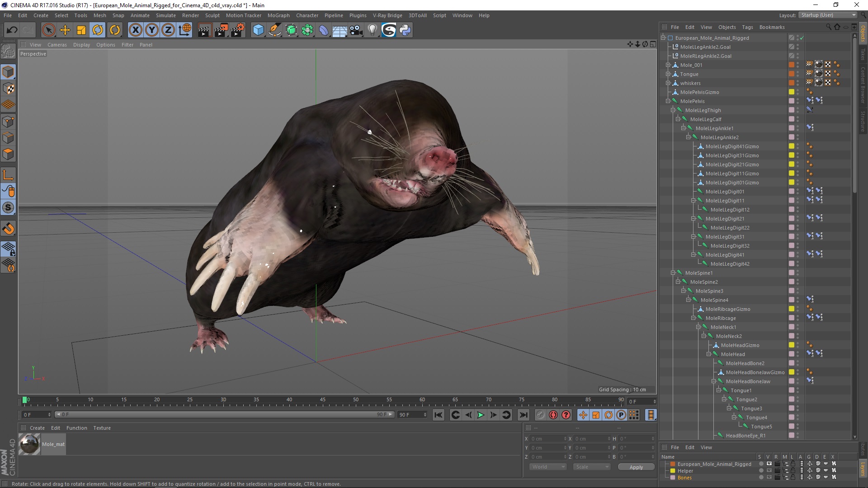The width and height of the screenshot is (868, 488).
Task: Open viewport Cameras menu
Action: click(57, 45)
